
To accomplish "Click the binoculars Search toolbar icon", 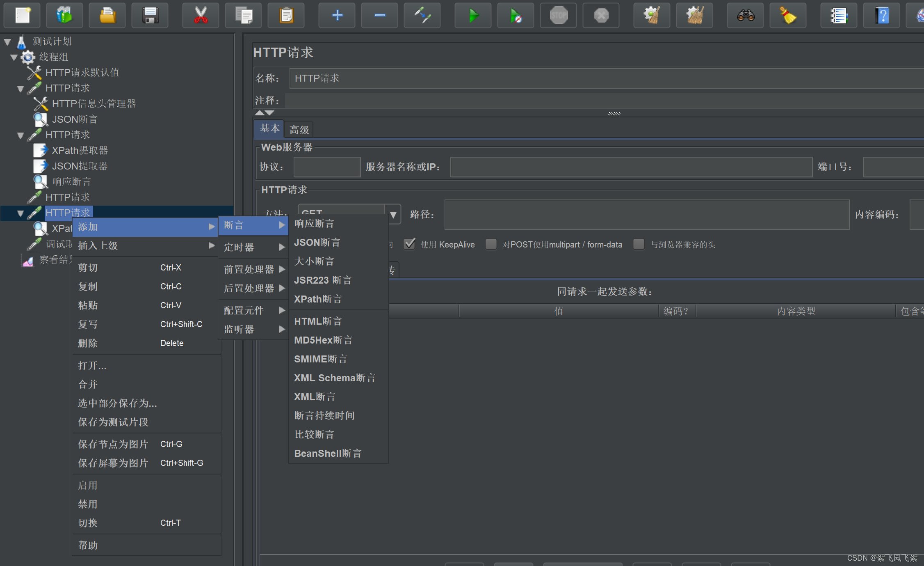I will (745, 16).
